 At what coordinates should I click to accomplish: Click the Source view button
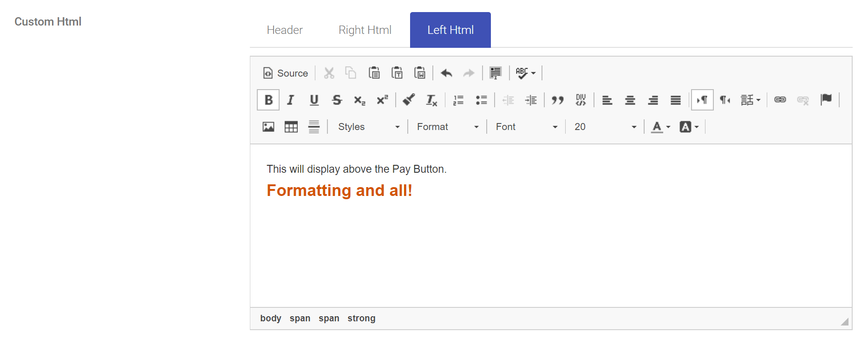pyautogui.click(x=285, y=73)
